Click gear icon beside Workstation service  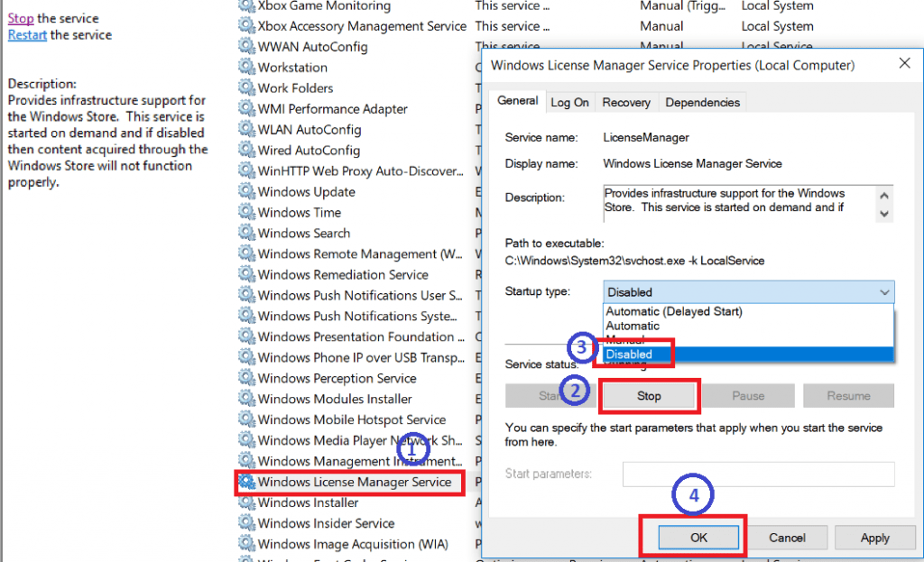pos(246,67)
